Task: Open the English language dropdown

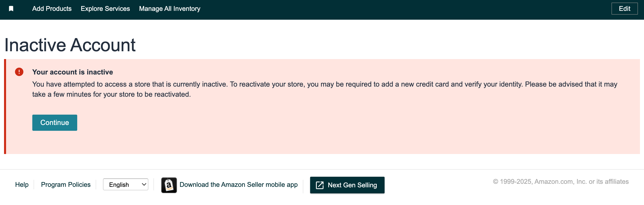Action: [x=126, y=185]
